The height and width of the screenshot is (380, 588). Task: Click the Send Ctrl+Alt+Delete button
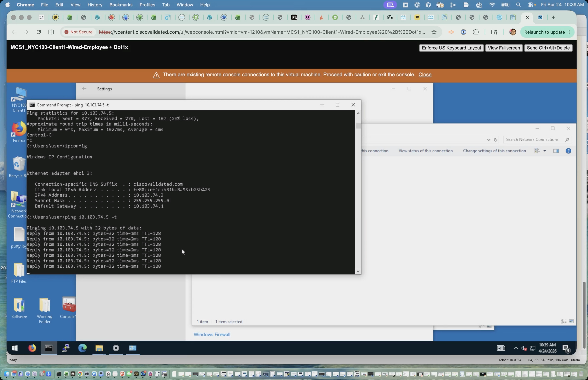(548, 48)
